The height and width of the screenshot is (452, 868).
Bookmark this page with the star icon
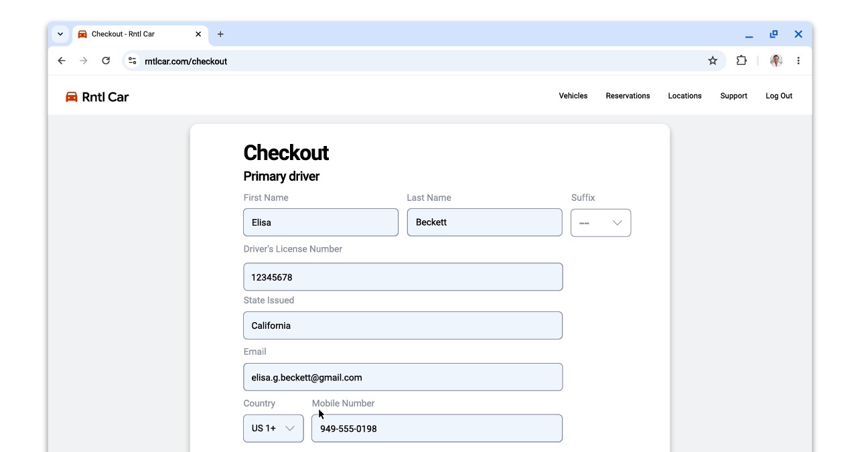coord(713,61)
